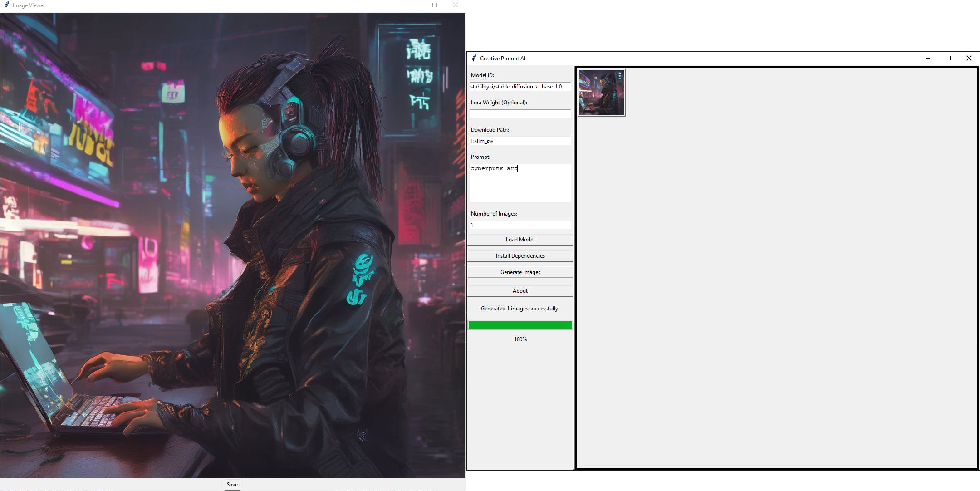Viewport: 980px width, 491px height.
Task: Select the Install Dependencies option
Action: [520, 255]
